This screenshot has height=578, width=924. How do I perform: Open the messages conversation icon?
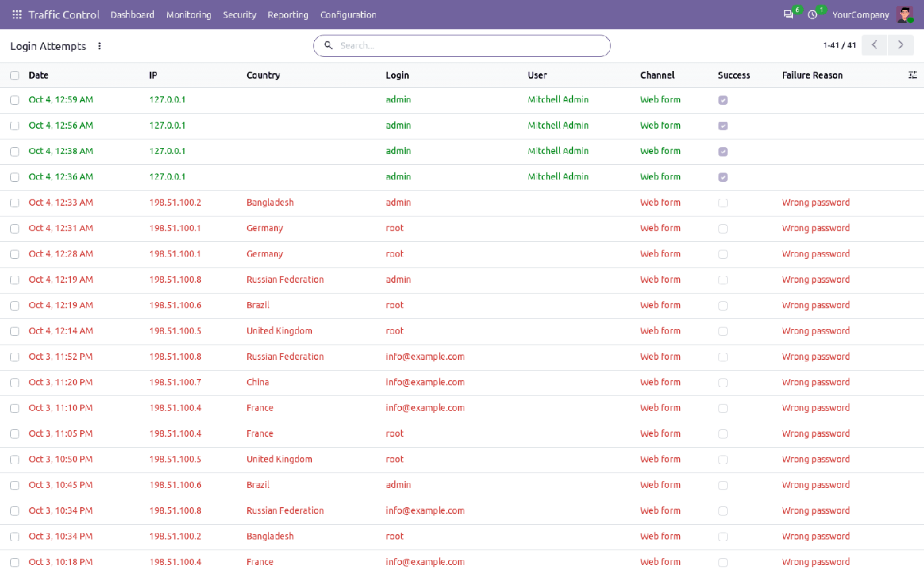pyautogui.click(x=788, y=15)
